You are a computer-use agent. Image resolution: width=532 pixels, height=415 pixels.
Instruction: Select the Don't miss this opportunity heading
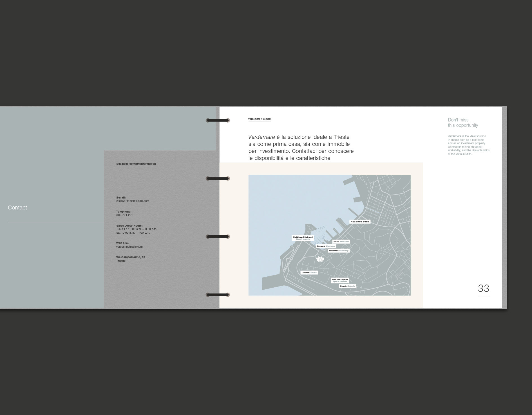463,123
